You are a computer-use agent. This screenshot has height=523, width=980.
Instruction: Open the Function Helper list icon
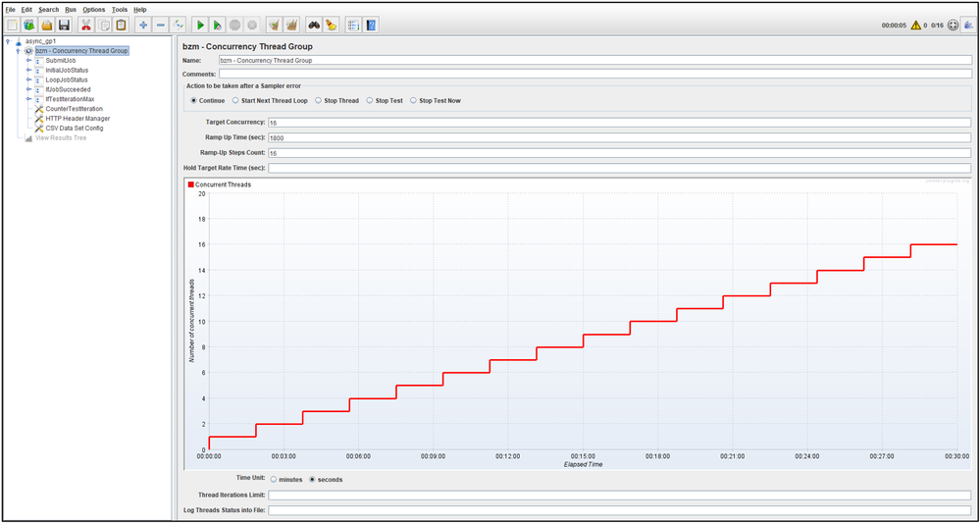coord(353,25)
